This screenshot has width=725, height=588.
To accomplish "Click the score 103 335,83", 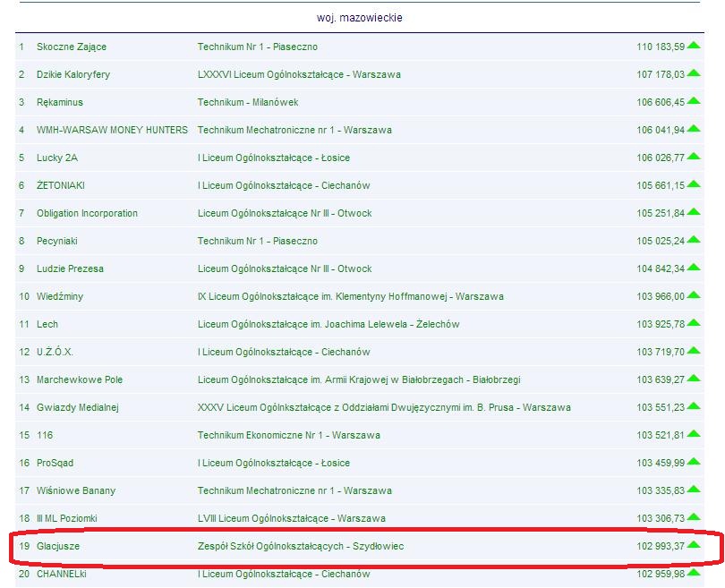I will tap(661, 490).
